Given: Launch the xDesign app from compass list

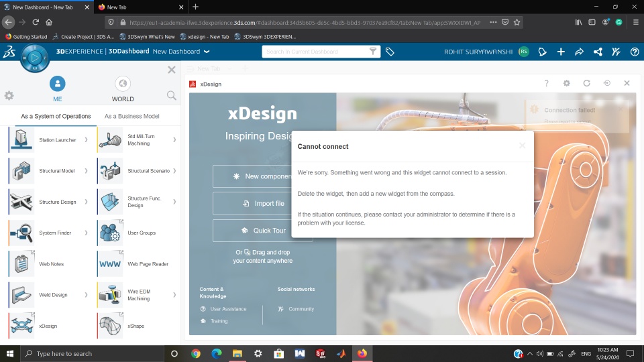Looking at the screenshot, I should coord(21,326).
